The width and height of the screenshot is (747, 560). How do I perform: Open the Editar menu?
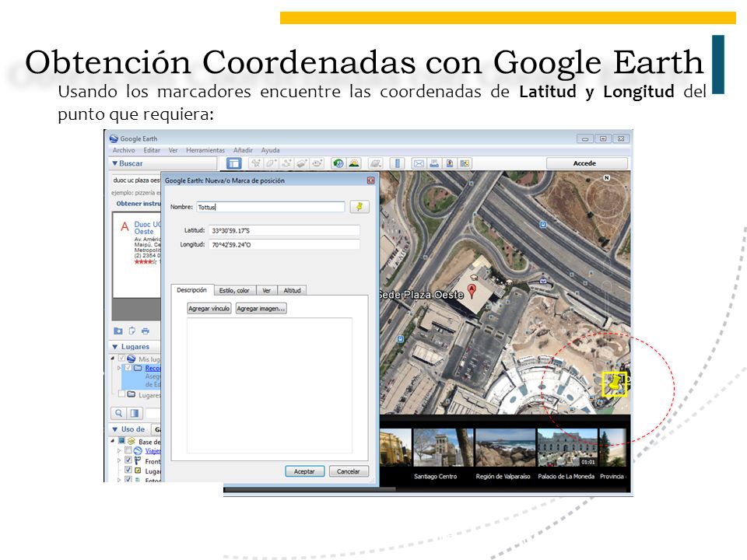point(152,150)
